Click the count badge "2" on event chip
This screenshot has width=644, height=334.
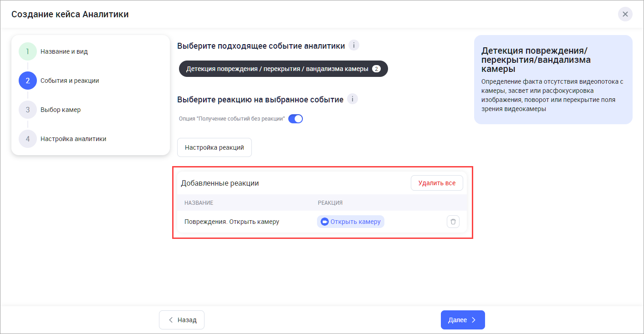tap(376, 69)
